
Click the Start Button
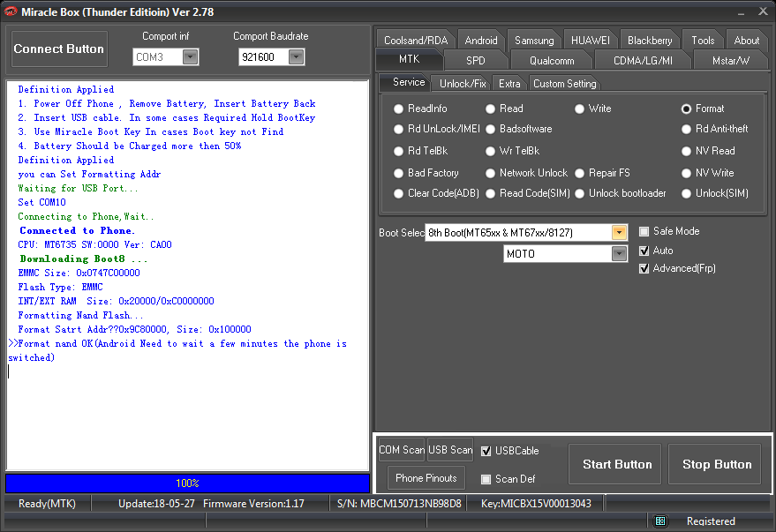[614, 464]
